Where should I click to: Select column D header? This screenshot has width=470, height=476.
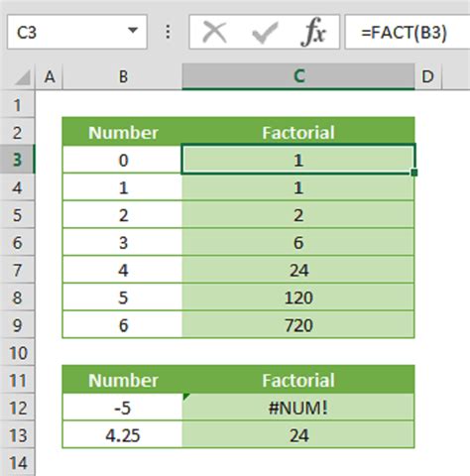pos(428,77)
